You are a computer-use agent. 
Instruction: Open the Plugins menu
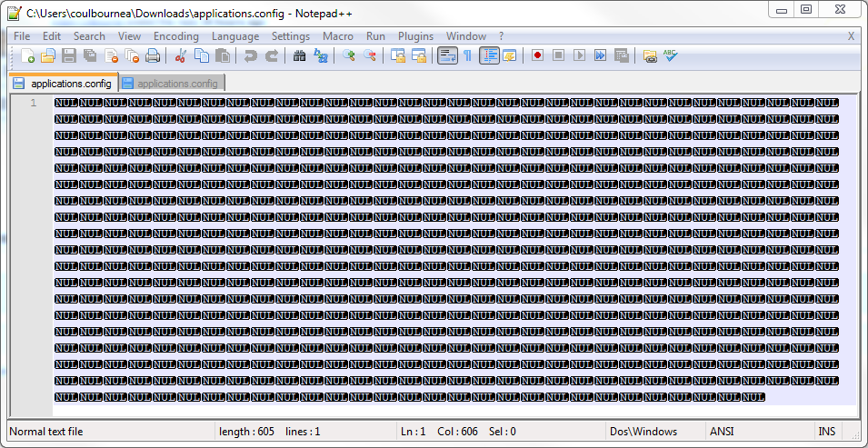[415, 36]
